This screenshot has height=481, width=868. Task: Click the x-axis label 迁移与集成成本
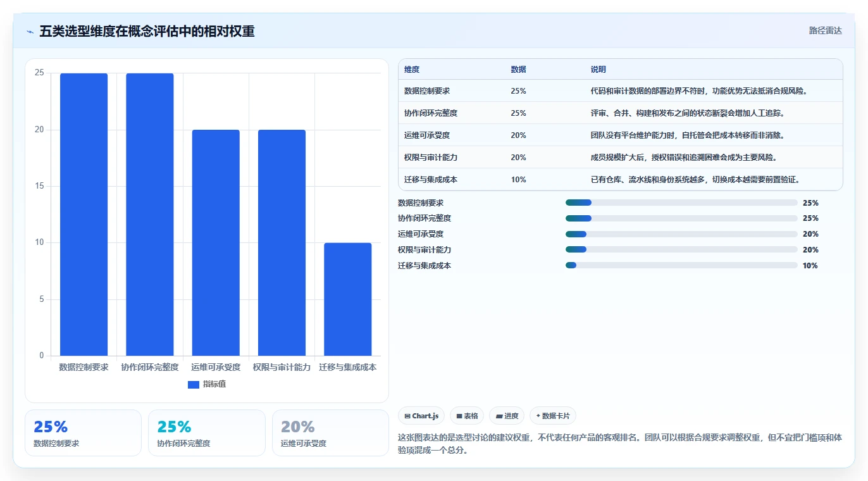[x=348, y=368]
